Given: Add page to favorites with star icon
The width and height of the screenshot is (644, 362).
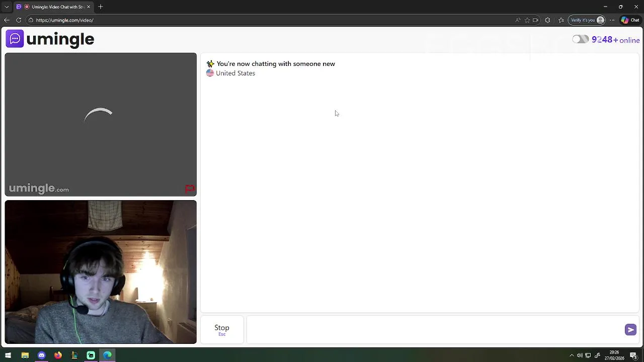Looking at the screenshot, I should pos(527,20).
